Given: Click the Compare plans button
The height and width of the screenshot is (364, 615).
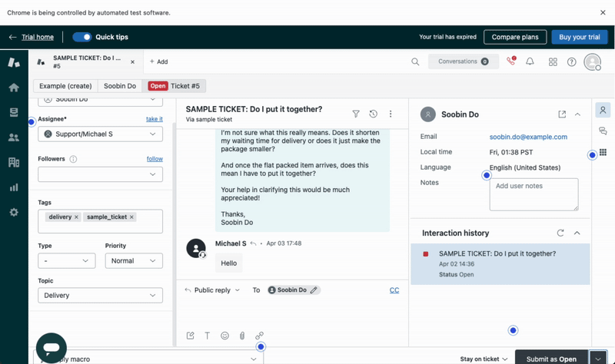Looking at the screenshot, I should tap(515, 37).
